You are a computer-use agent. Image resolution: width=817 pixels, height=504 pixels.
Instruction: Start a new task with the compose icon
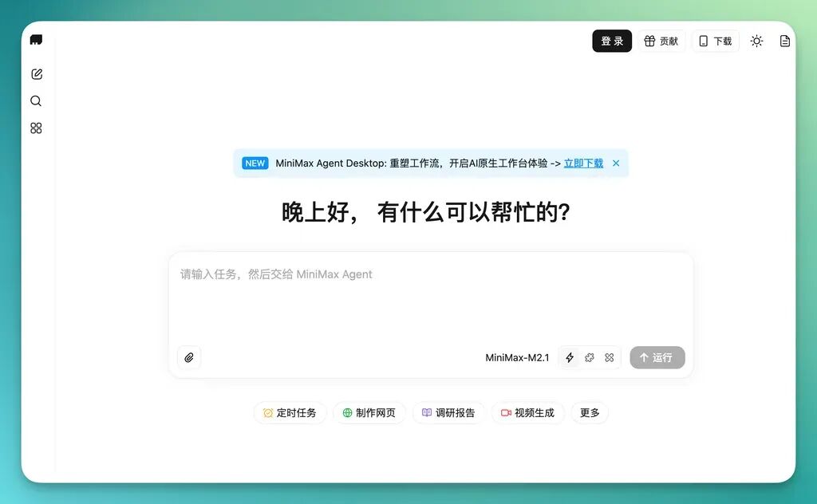coord(37,74)
